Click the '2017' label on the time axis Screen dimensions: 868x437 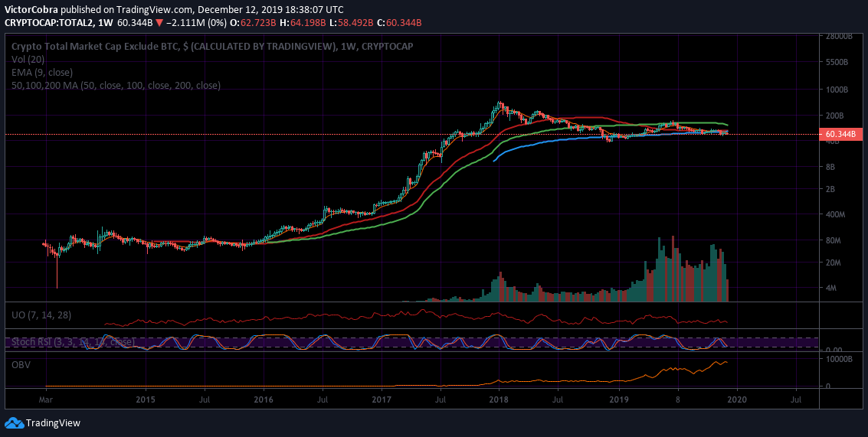[382, 399]
